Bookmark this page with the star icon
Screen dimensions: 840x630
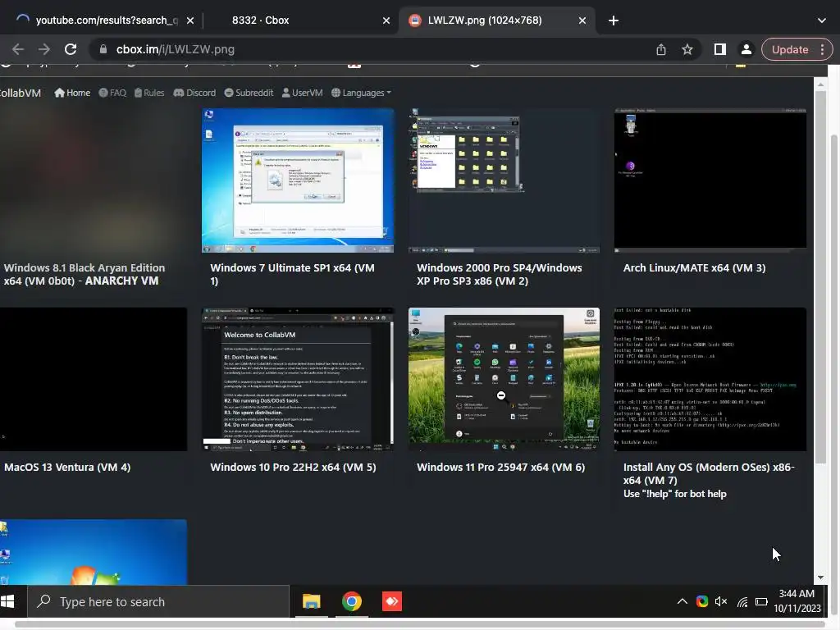(x=687, y=49)
